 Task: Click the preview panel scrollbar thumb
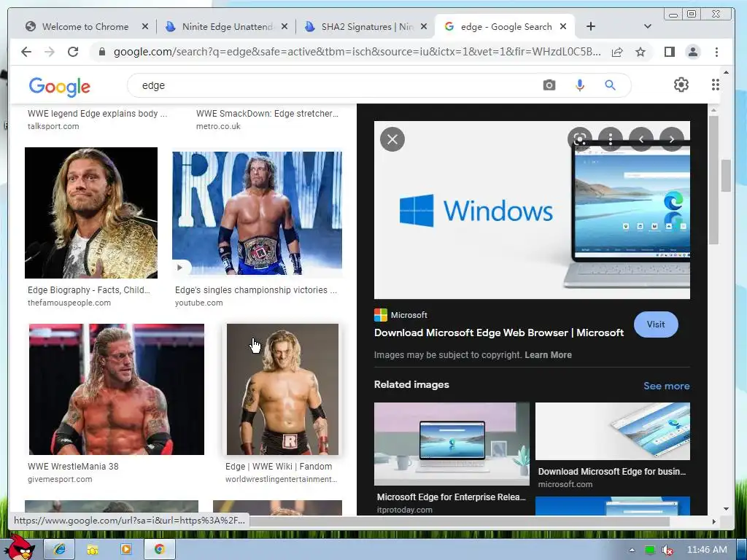click(713, 180)
